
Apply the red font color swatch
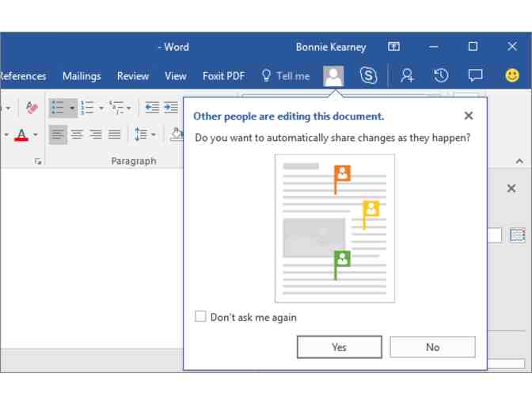tap(21, 135)
